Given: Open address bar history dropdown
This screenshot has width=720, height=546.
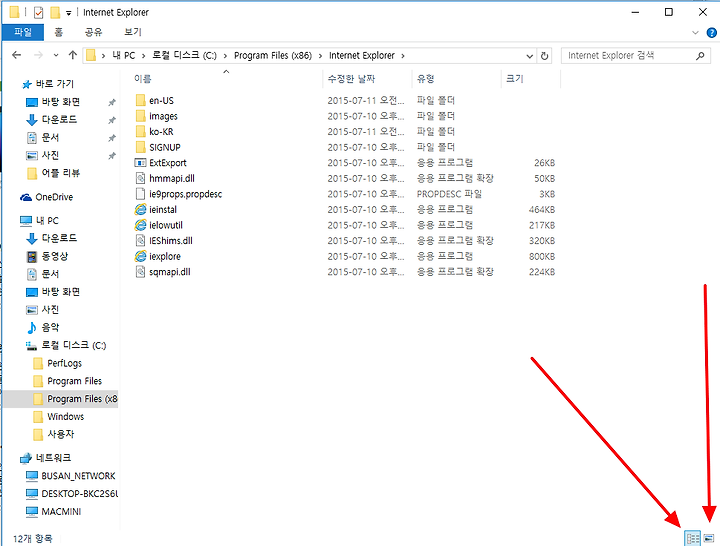Looking at the screenshot, I should (x=529, y=56).
